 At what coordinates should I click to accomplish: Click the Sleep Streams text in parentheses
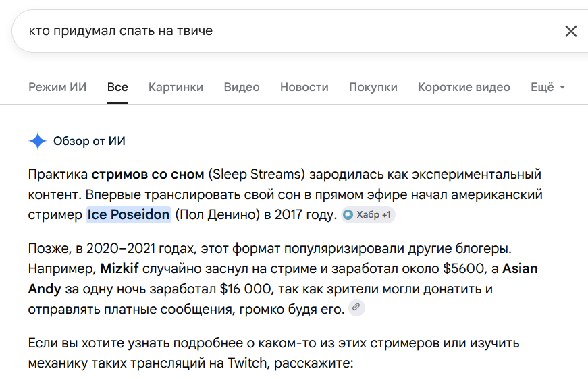pyautogui.click(x=257, y=175)
